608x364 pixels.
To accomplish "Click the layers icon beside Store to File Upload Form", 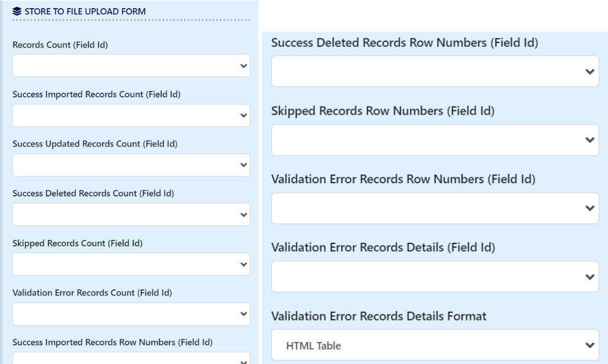I will [15, 10].
